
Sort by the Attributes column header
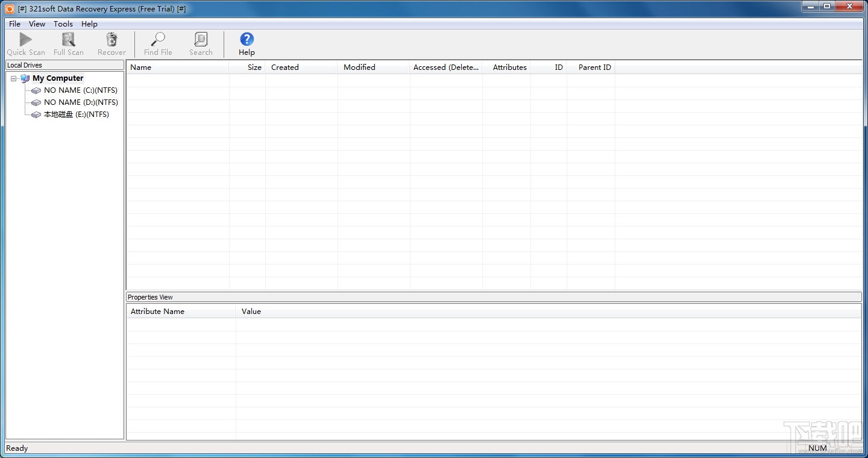coord(506,67)
